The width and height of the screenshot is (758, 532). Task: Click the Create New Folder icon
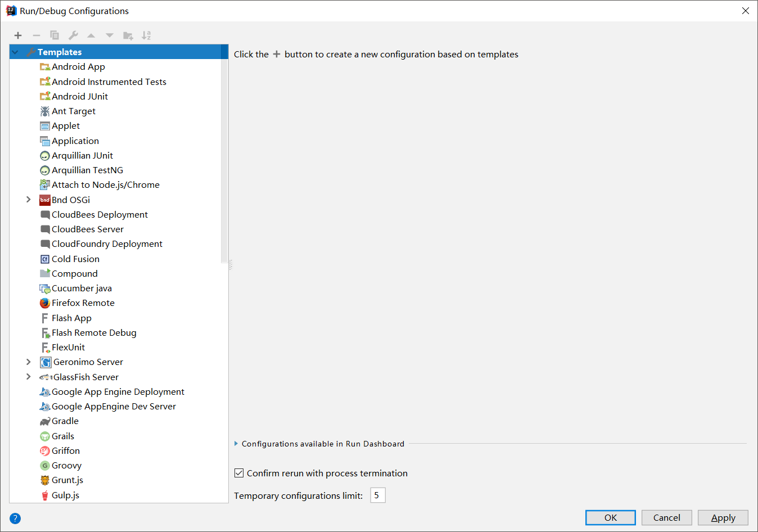(x=128, y=35)
